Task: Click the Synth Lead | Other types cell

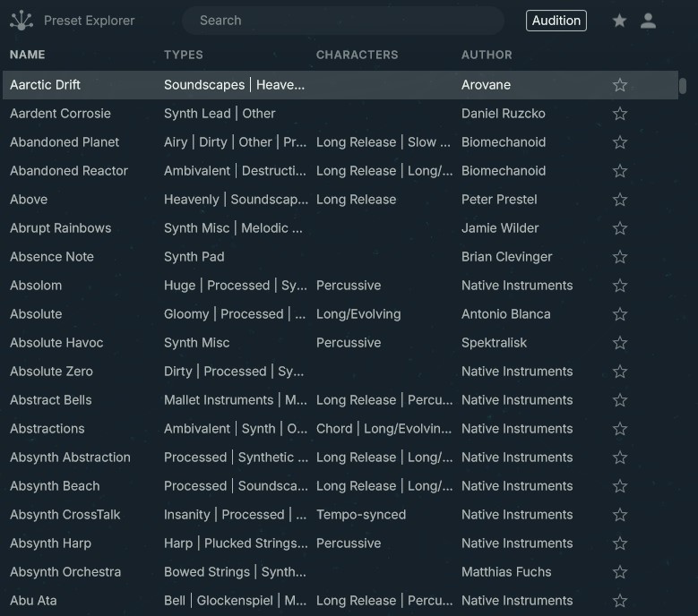Action: click(220, 114)
